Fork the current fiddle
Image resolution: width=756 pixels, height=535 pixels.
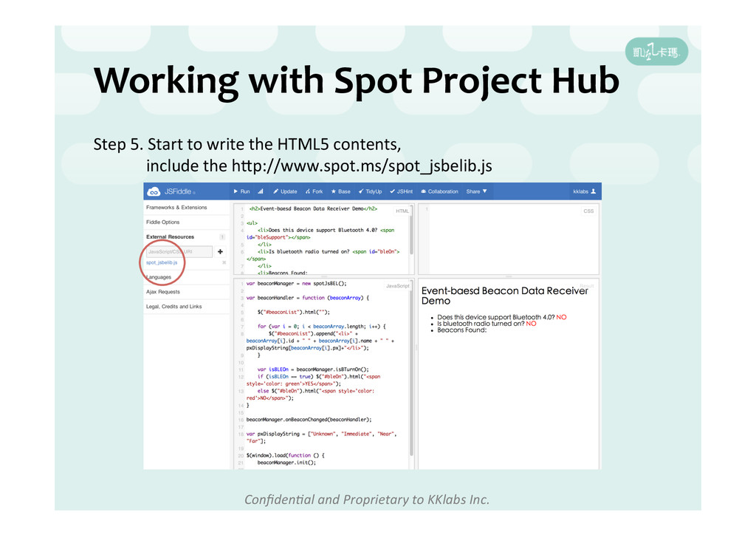point(314,191)
